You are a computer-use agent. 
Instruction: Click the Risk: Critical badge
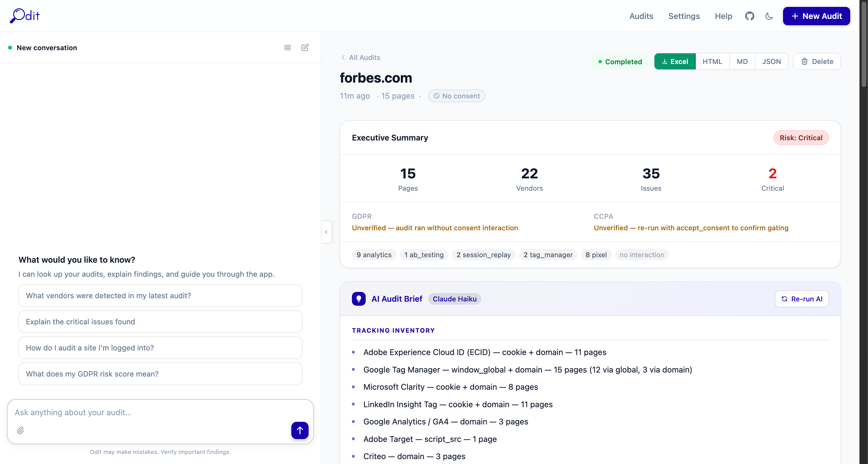tap(801, 137)
